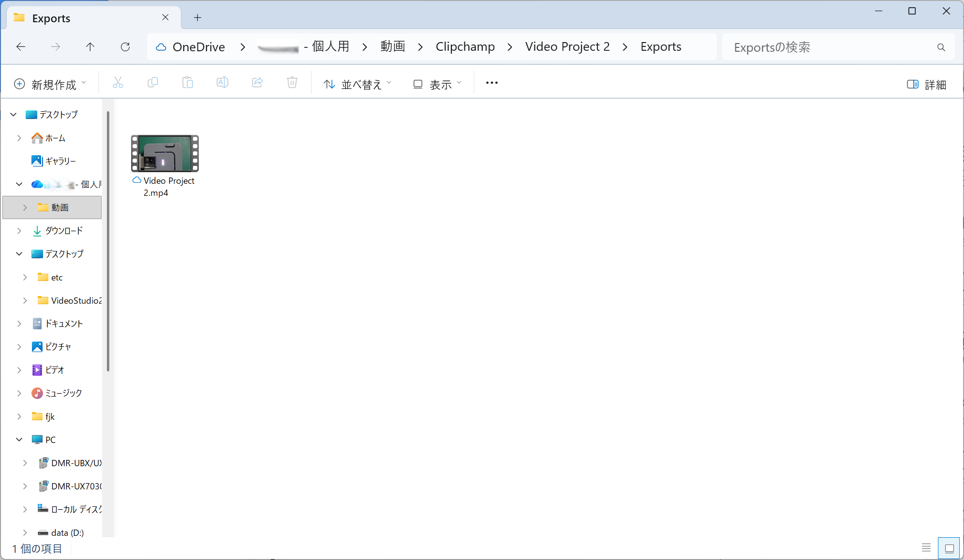Click the Share icon

point(257,83)
